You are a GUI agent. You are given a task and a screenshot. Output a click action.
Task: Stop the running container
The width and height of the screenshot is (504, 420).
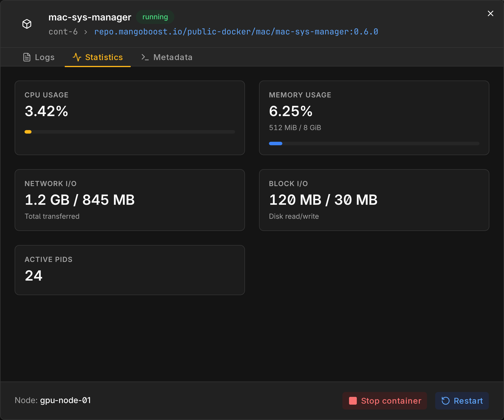[385, 401]
